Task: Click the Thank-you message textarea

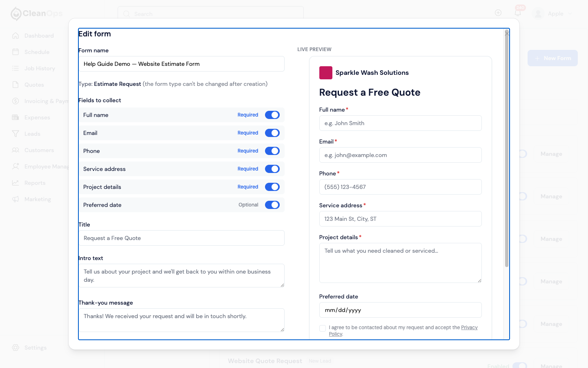Action: [181, 320]
